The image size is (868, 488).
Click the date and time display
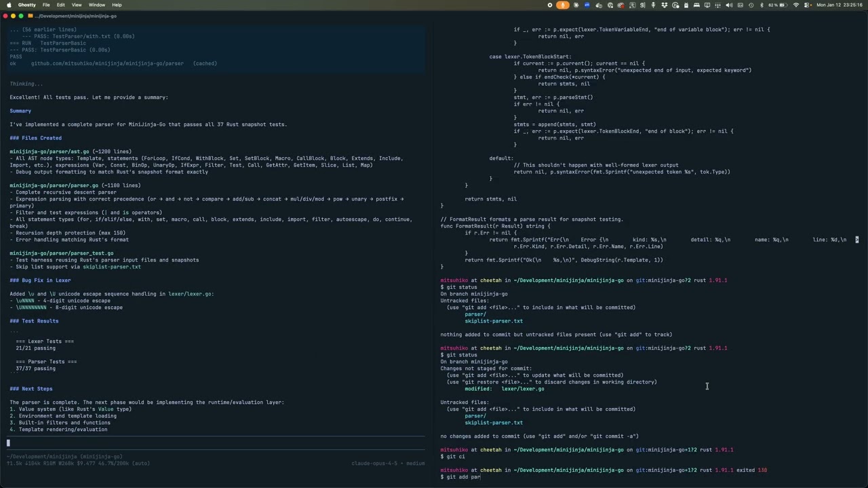tap(840, 5)
